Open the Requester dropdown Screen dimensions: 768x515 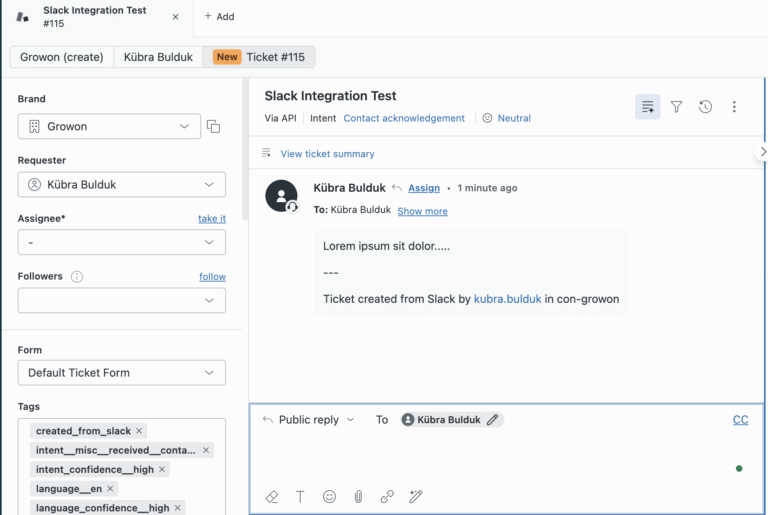click(x=121, y=185)
